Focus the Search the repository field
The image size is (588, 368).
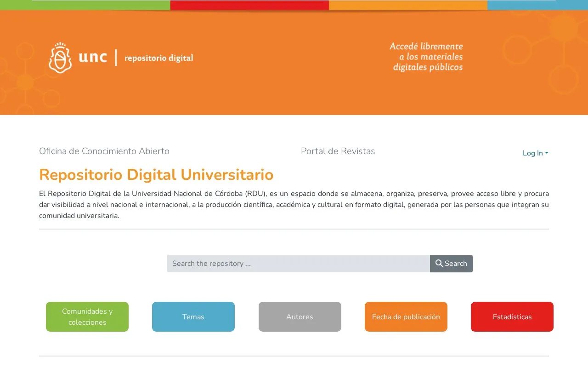(x=298, y=264)
